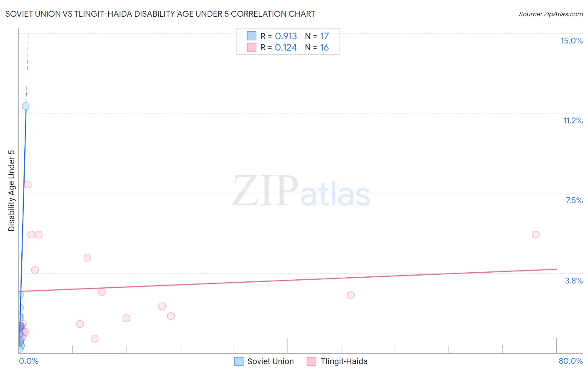Click the ZIPatlas watermark in chart center

coord(301,192)
